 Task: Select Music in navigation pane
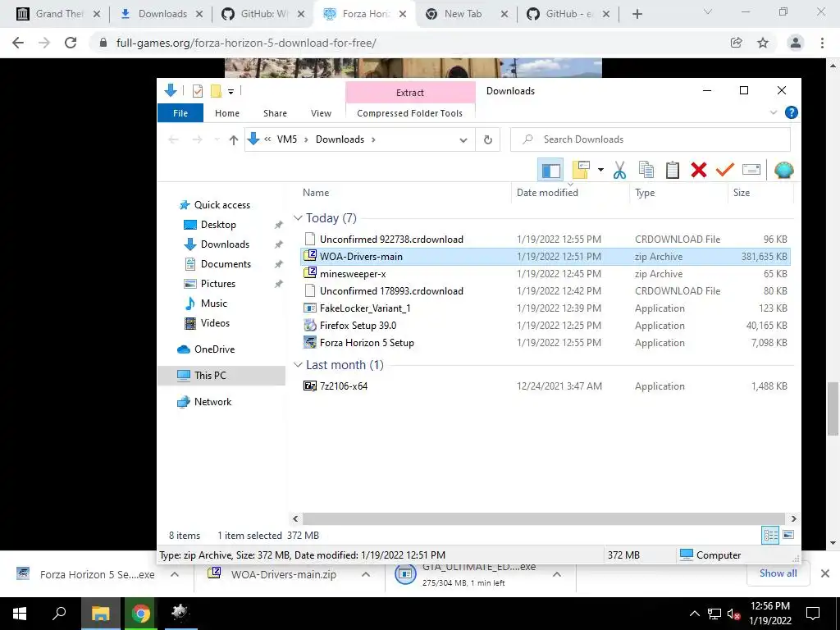pyautogui.click(x=214, y=304)
